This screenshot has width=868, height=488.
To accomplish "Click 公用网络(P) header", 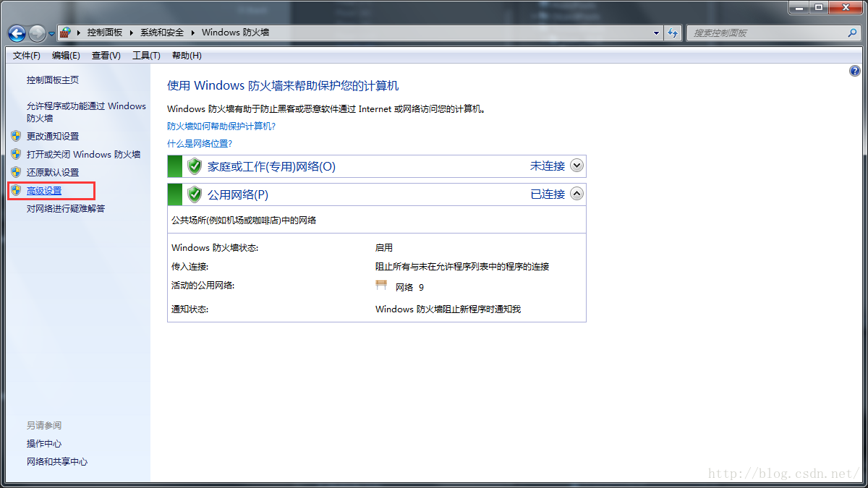I will pyautogui.click(x=238, y=194).
